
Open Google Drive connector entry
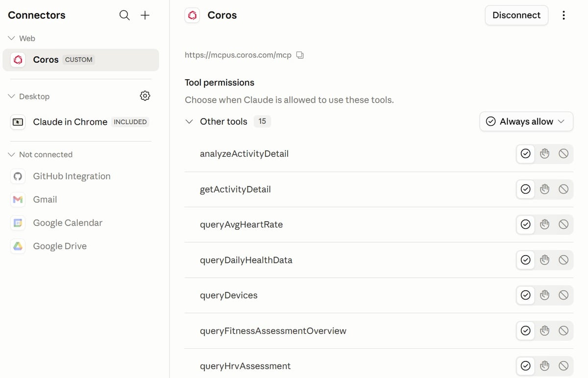pyautogui.click(x=81, y=246)
